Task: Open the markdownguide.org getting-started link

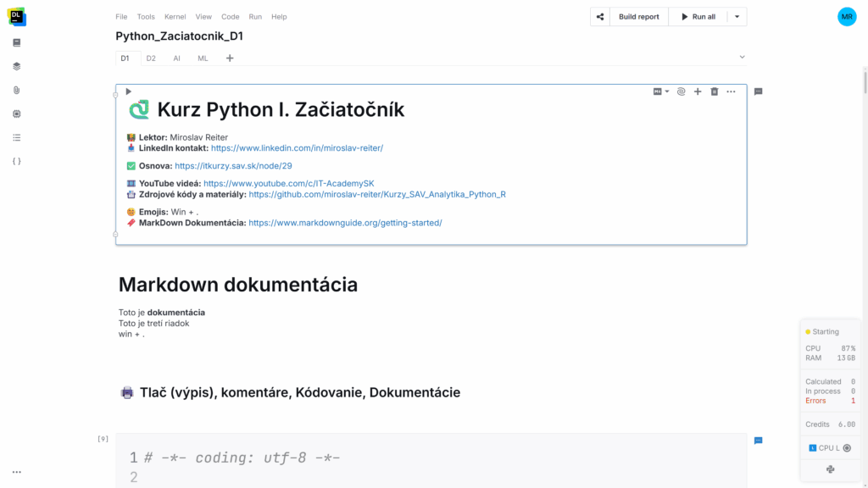Action: coord(345,223)
